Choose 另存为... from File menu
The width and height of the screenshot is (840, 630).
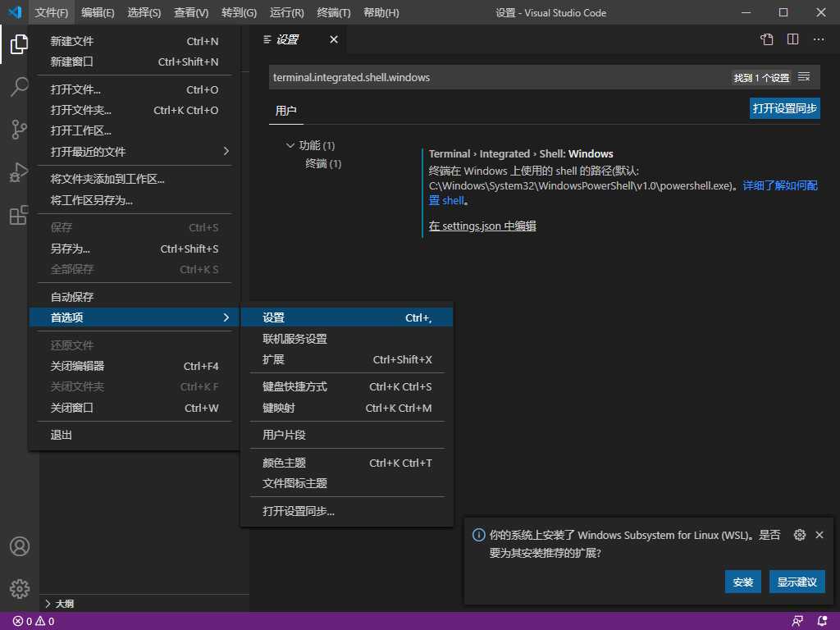click(x=135, y=249)
